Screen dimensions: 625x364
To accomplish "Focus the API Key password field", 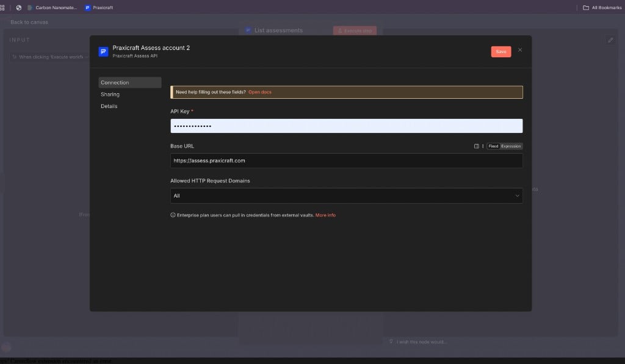I will point(347,126).
